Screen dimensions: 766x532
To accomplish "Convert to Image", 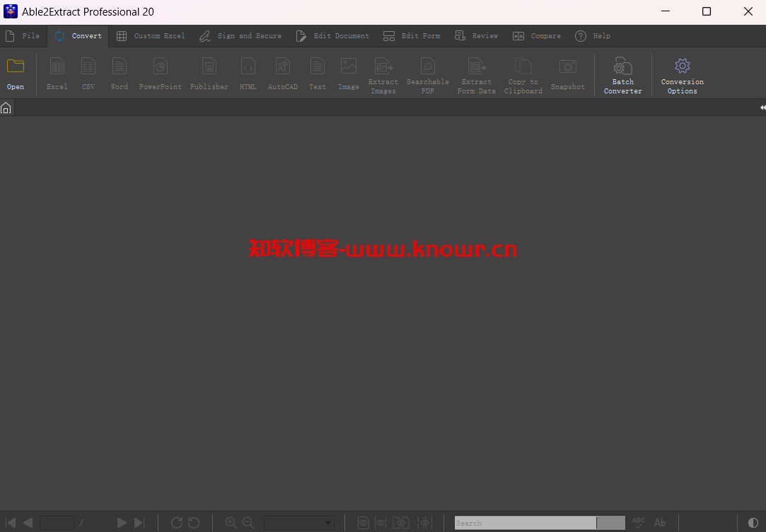I will click(349, 74).
